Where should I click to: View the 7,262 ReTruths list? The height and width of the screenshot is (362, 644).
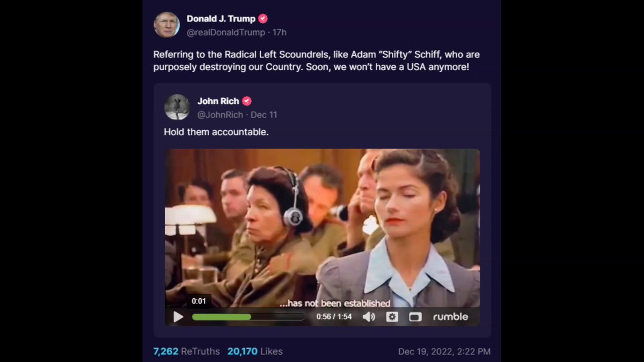pos(186,351)
